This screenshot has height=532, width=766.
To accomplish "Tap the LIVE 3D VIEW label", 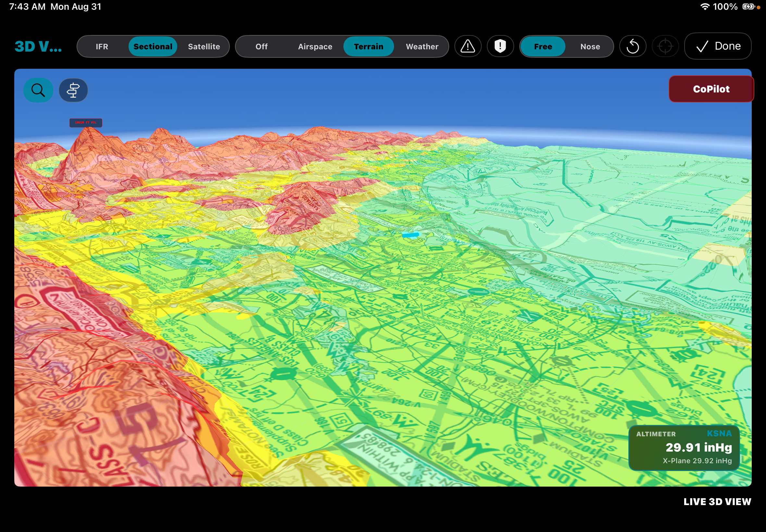I will coord(717,502).
